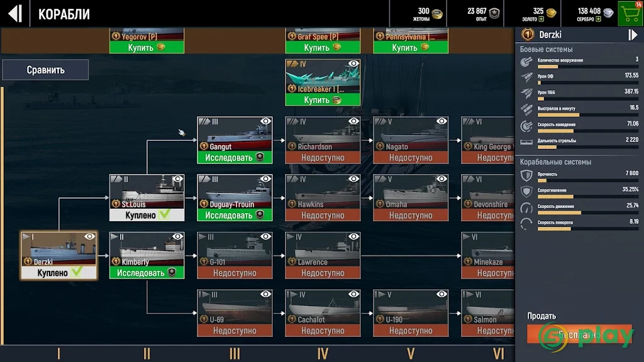Click the movement speed gauge icon
Viewport: 644px width, 362px height.
point(526,208)
